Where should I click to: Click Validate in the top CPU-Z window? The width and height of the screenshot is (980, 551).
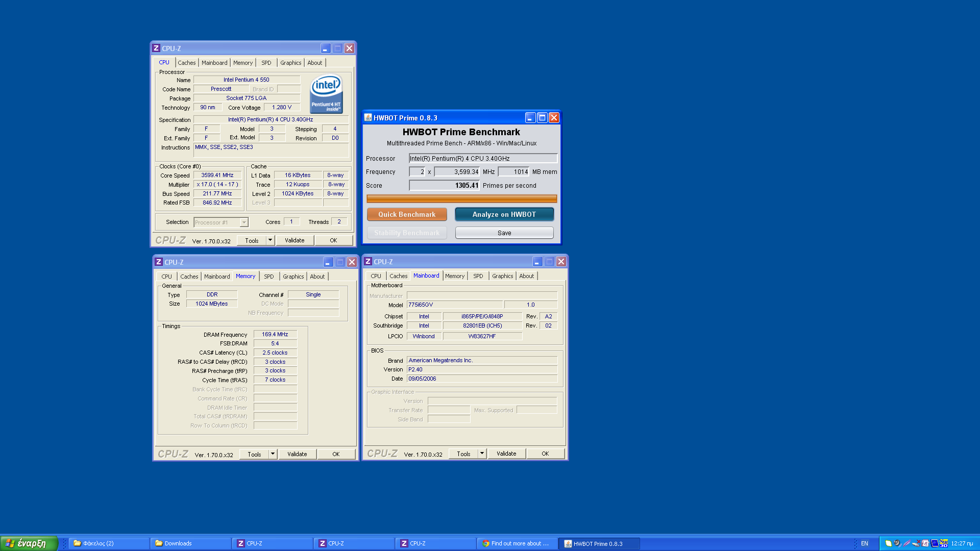[295, 240]
